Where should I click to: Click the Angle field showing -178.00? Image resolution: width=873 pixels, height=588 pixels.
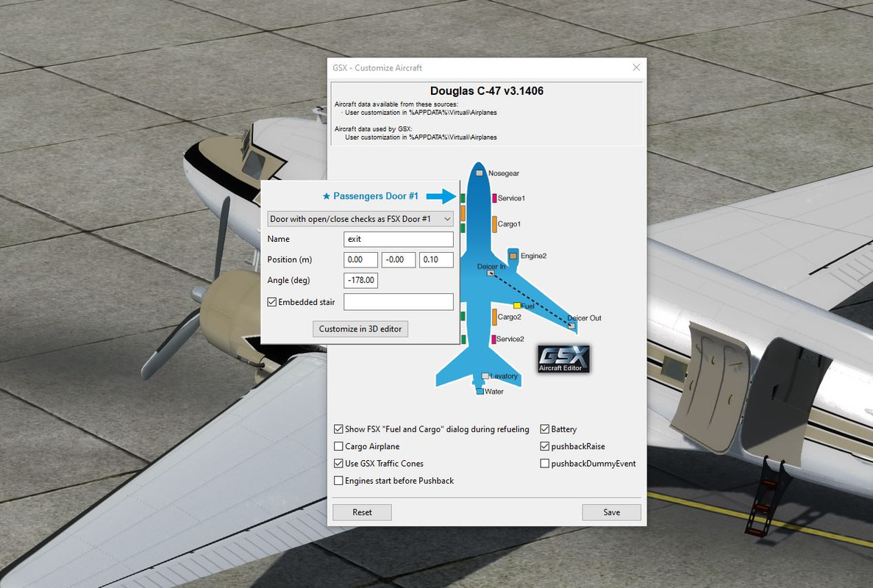[x=361, y=280]
